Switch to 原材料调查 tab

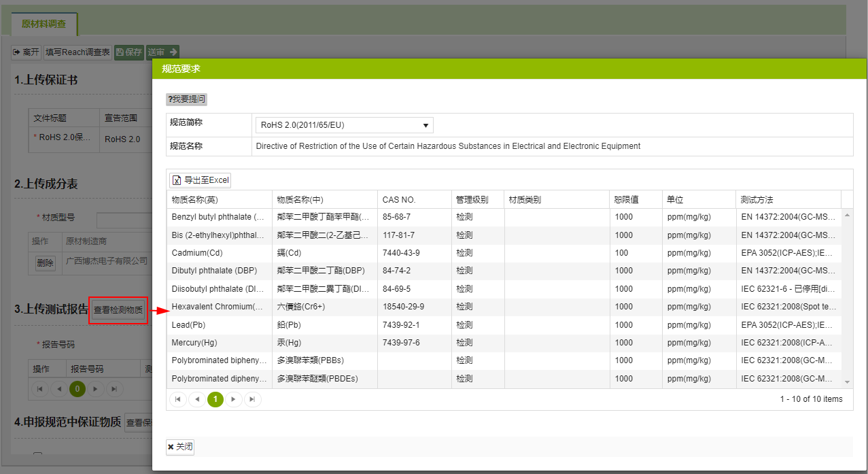click(x=44, y=24)
